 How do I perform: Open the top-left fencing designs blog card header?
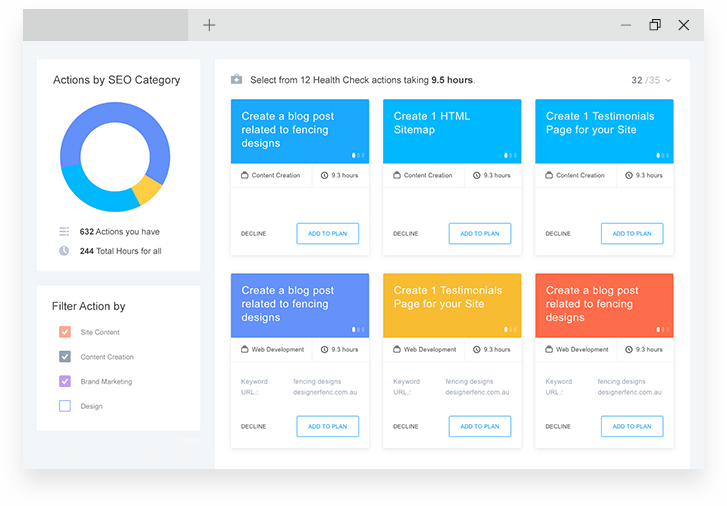[x=300, y=130]
